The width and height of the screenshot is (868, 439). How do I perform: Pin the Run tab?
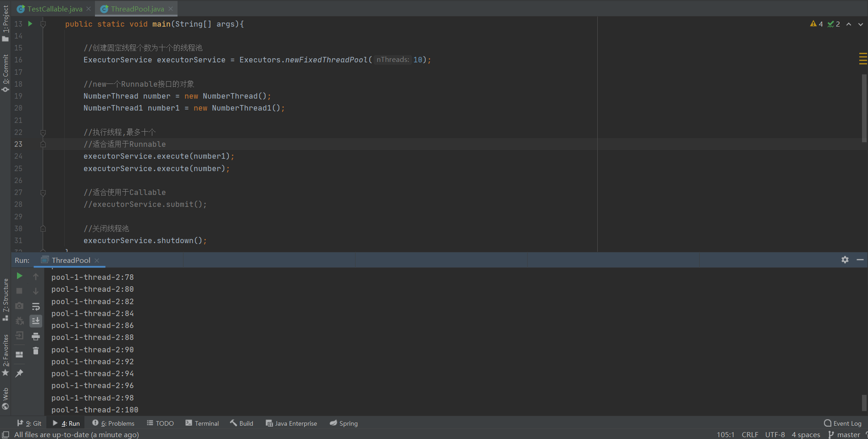[19, 373]
